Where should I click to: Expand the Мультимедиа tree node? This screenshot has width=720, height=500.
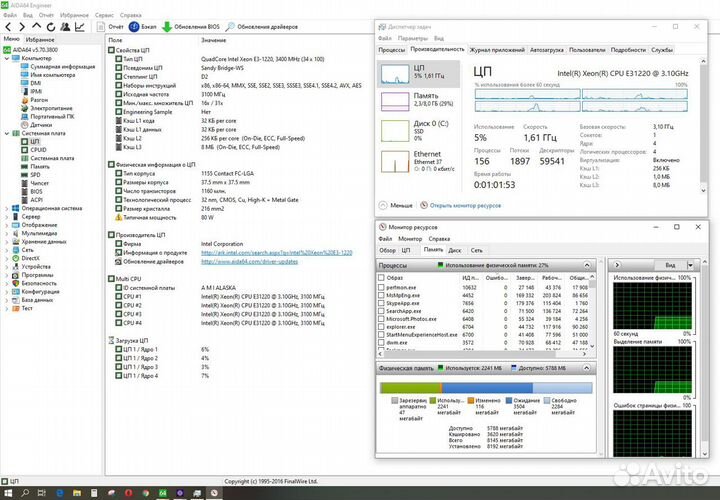pyautogui.click(x=6, y=233)
